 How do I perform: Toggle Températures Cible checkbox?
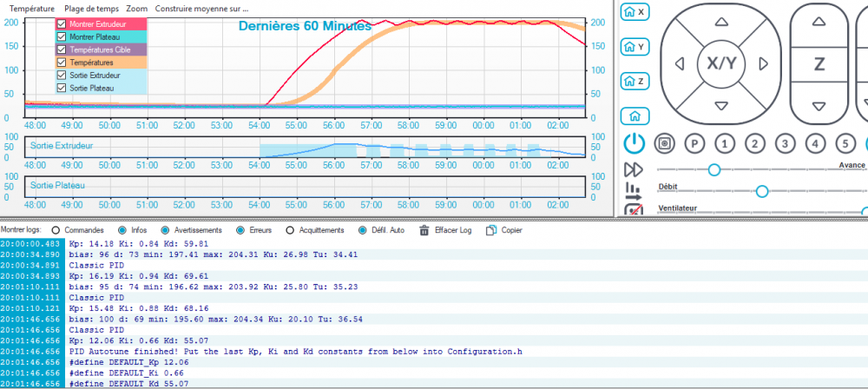click(62, 49)
